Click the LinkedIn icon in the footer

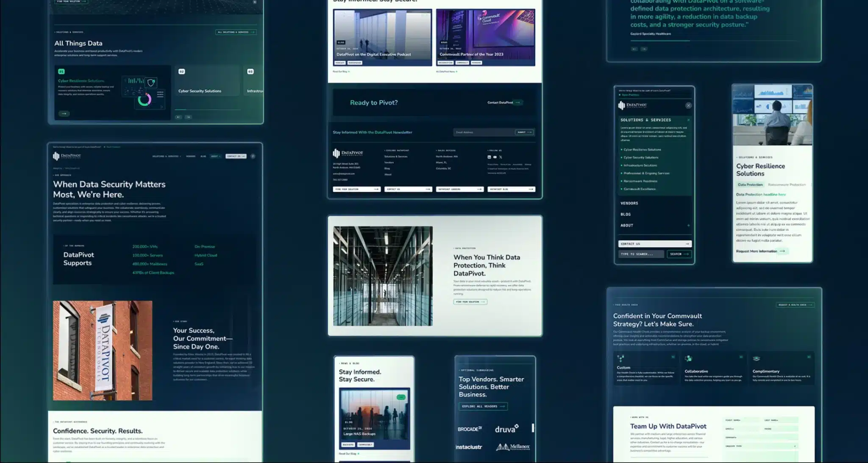click(x=489, y=157)
